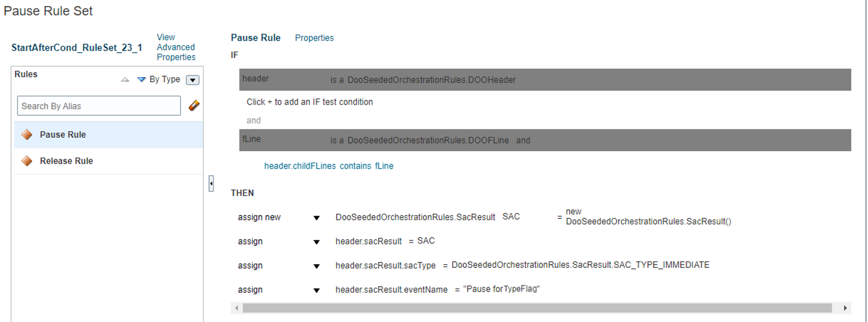Click the Pause Rule diamond icon
This screenshot has height=322, width=868.
[26, 134]
